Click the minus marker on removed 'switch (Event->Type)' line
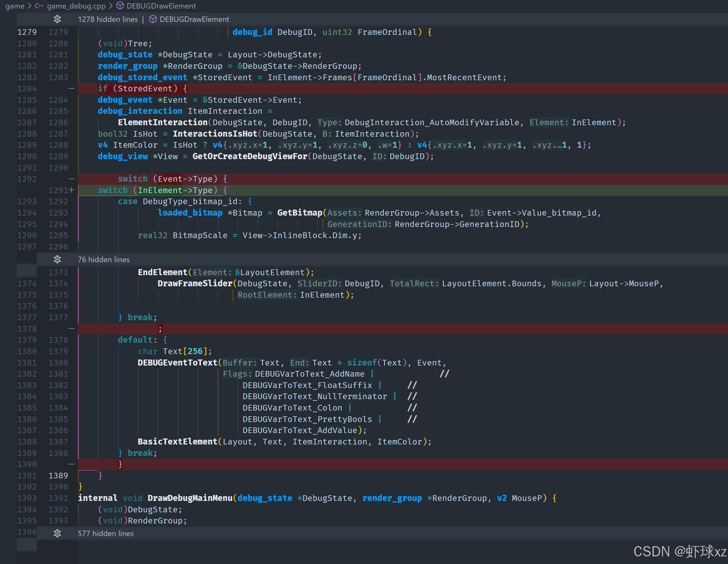The width and height of the screenshot is (728, 564). (71, 179)
